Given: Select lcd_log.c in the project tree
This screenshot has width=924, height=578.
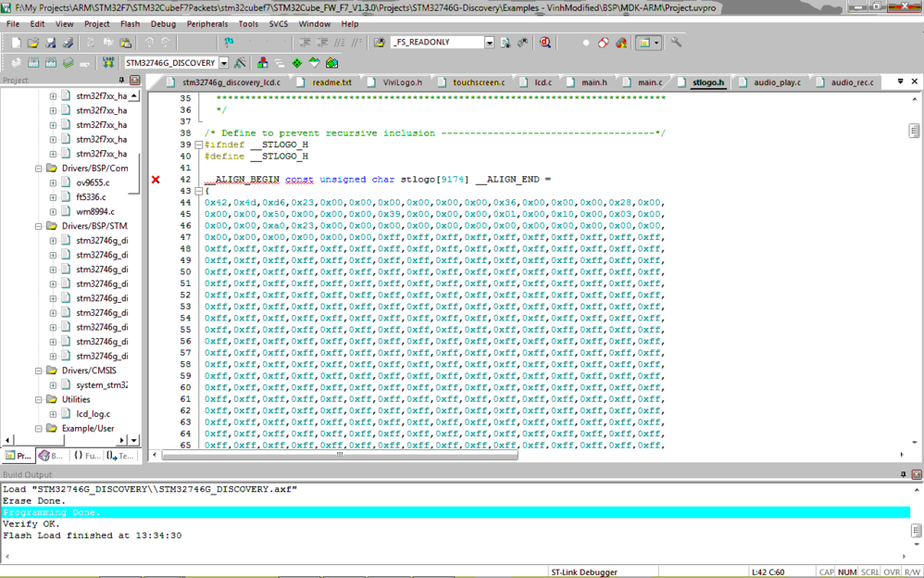Looking at the screenshot, I should (94, 414).
